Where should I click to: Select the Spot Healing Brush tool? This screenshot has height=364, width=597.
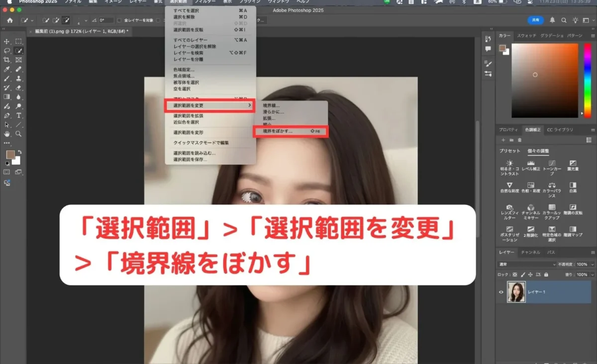tap(18, 69)
